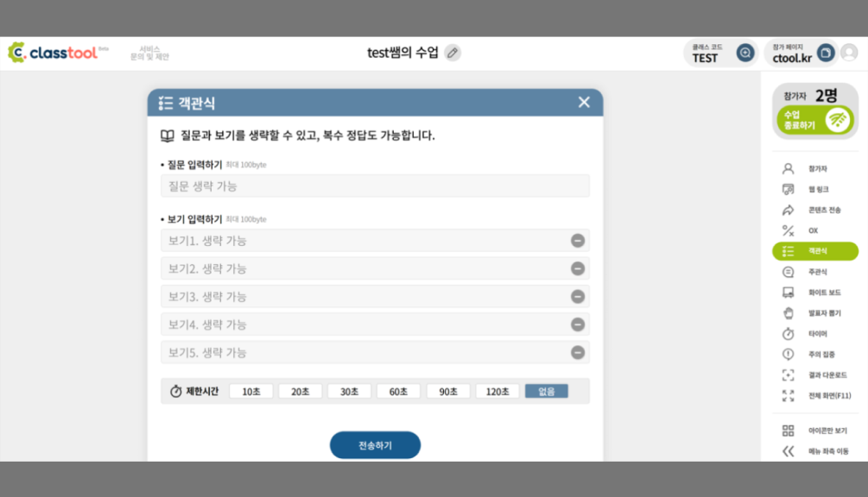
Task: Open 콘텐츠 전송 in the sidebar
Action: [814, 210]
